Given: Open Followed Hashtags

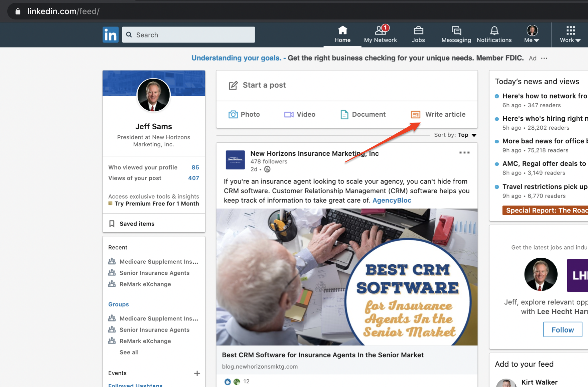Looking at the screenshot, I should pyautogui.click(x=135, y=385).
